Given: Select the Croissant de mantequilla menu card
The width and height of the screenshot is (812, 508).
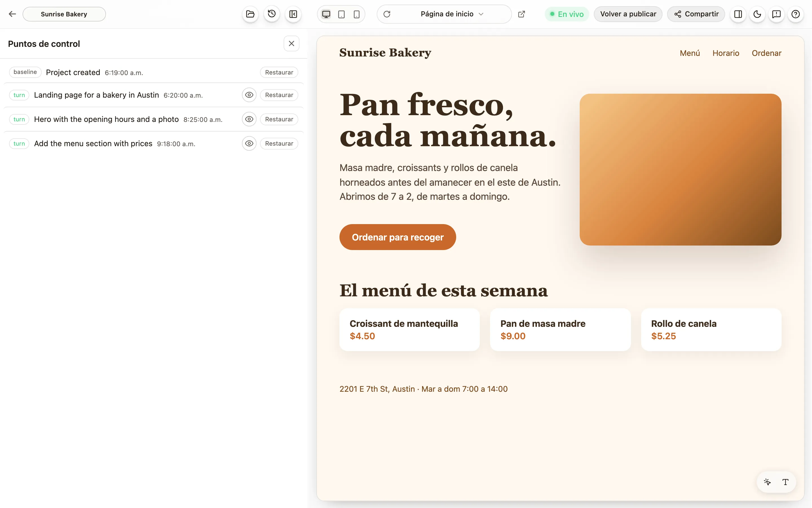Looking at the screenshot, I should coord(410,330).
